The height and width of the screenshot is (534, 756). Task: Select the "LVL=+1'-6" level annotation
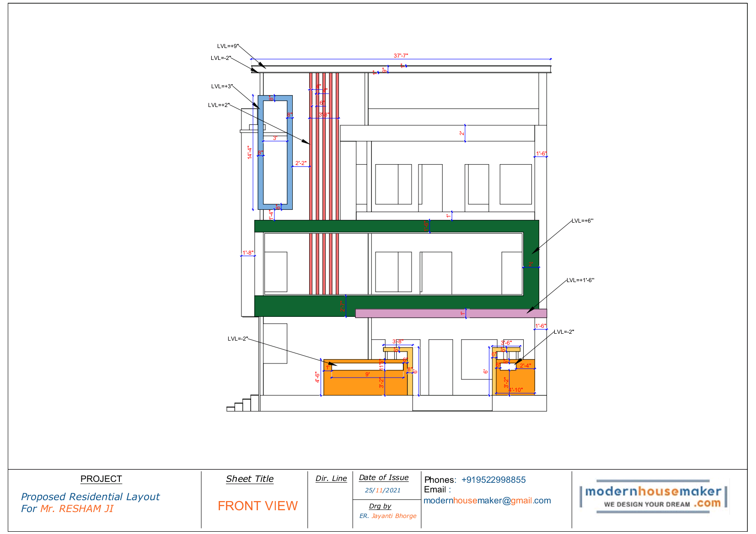tap(580, 280)
